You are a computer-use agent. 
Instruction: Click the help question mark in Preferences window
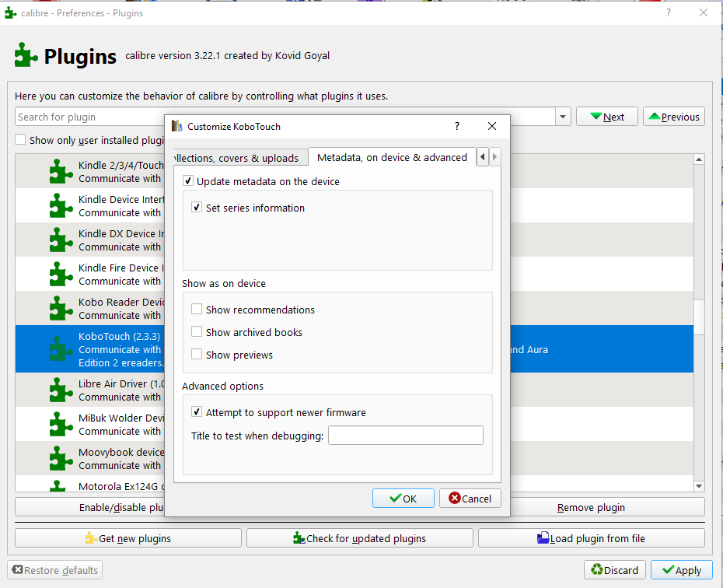coord(669,13)
